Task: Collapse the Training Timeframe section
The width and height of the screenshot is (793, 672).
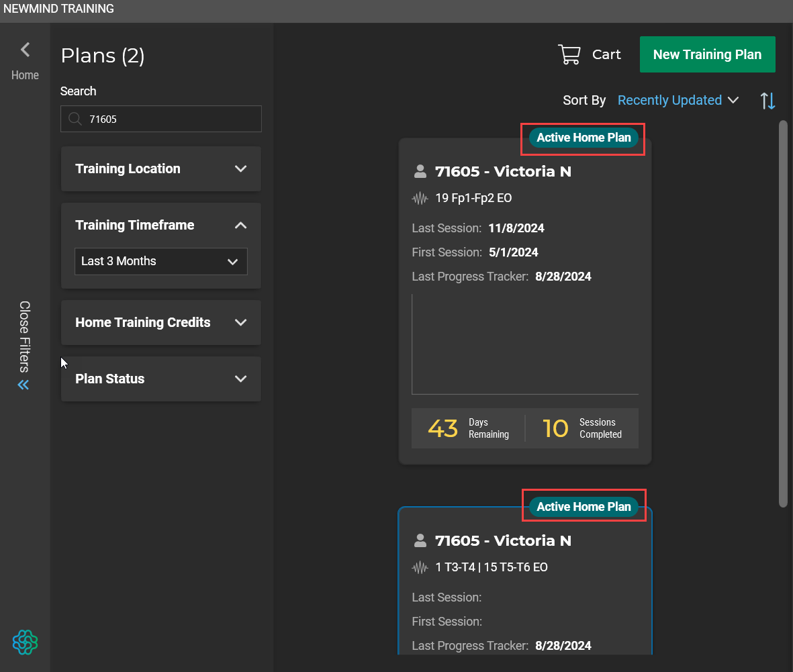Action: click(x=240, y=226)
